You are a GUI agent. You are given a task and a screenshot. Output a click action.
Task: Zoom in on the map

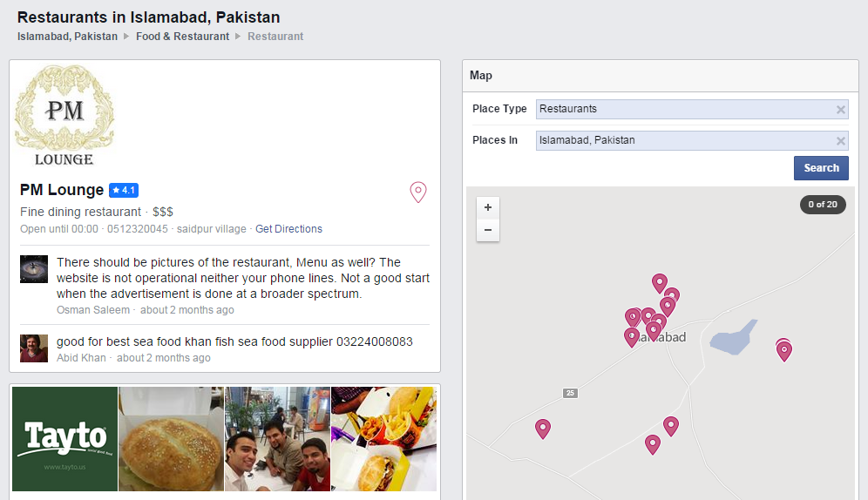488,207
